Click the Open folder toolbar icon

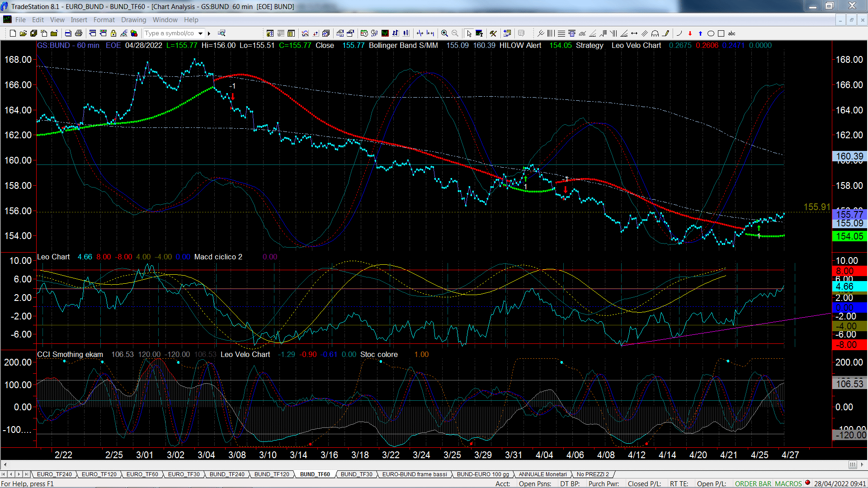click(x=23, y=33)
